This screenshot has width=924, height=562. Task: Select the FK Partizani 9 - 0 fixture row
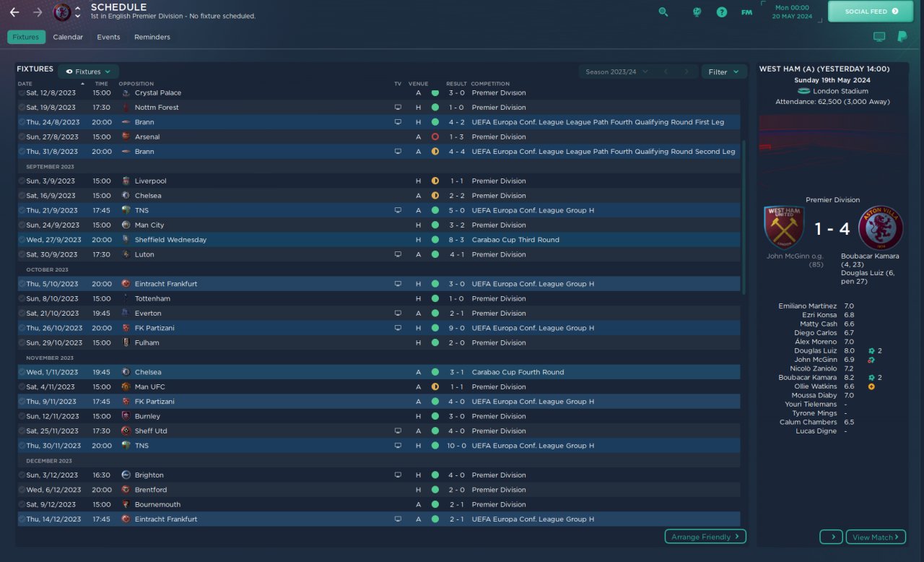coord(379,328)
